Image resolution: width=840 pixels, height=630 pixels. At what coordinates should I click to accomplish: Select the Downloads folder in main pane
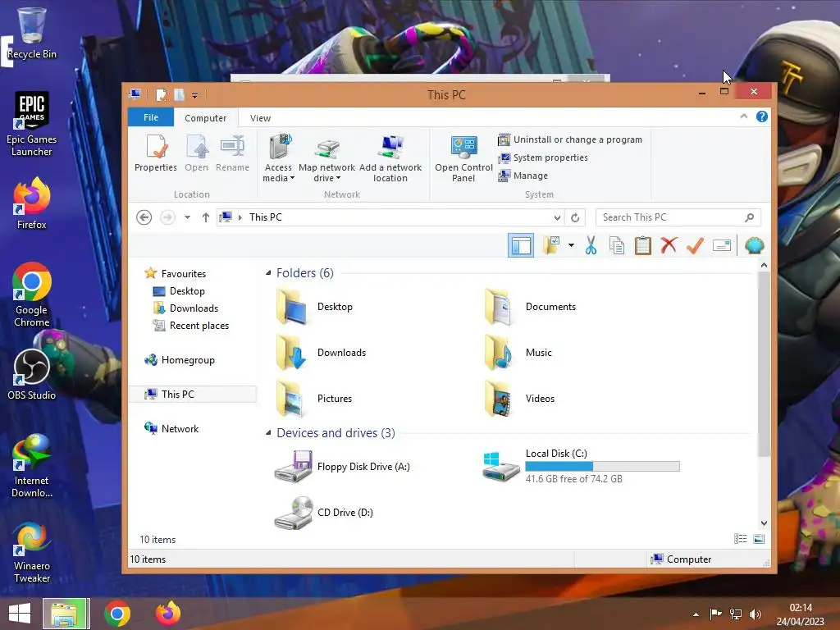tap(321, 353)
